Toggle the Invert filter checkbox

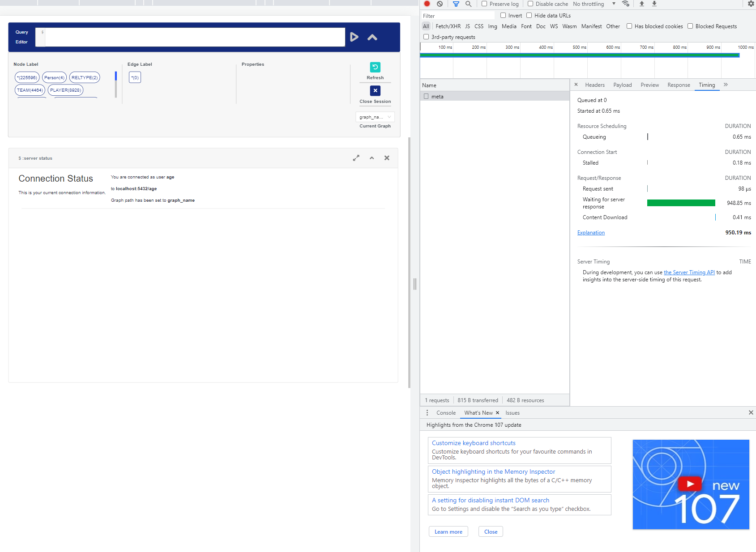pyautogui.click(x=503, y=15)
